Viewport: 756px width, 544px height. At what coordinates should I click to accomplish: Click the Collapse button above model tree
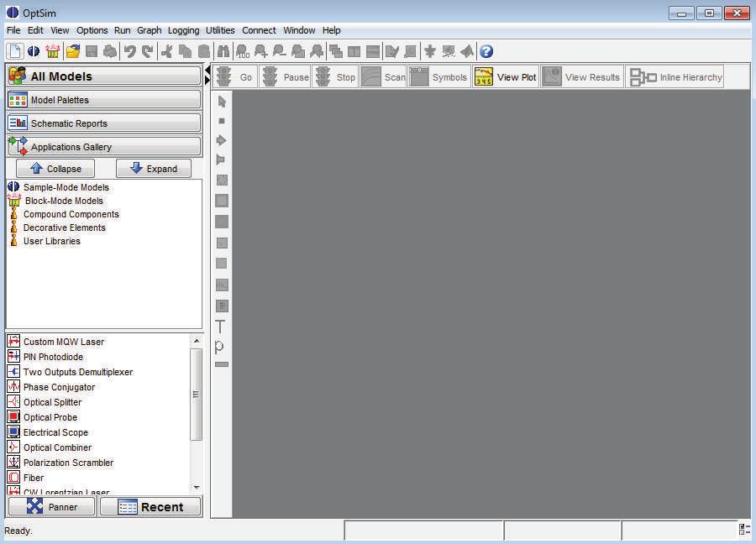(55, 169)
